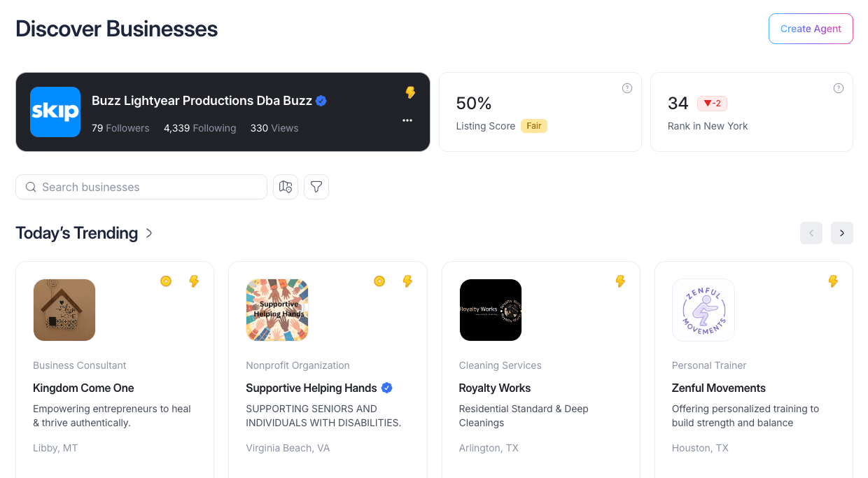This screenshot has width=868, height=478.
Task: Click the question mark on Listing Score card
Action: 627,88
